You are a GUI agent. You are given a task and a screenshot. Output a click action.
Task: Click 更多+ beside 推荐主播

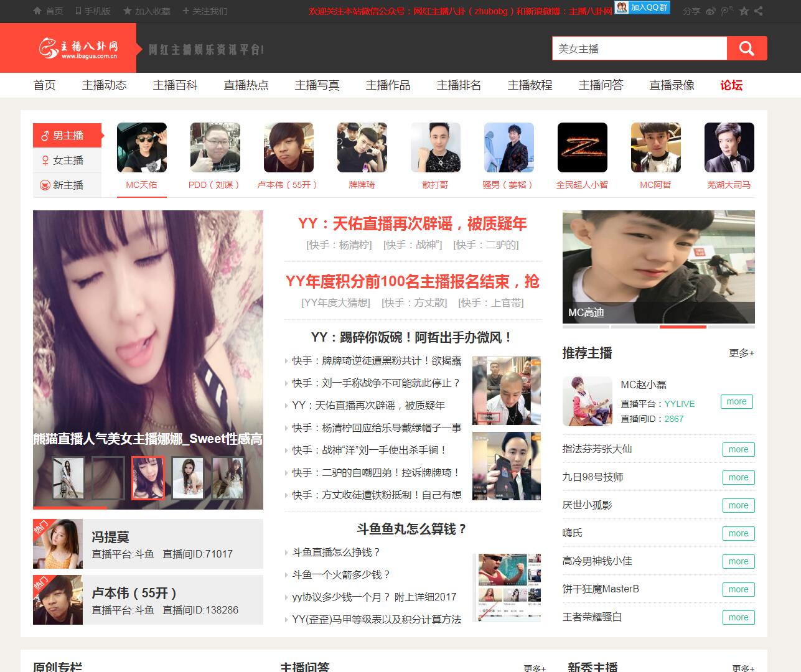(x=742, y=353)
